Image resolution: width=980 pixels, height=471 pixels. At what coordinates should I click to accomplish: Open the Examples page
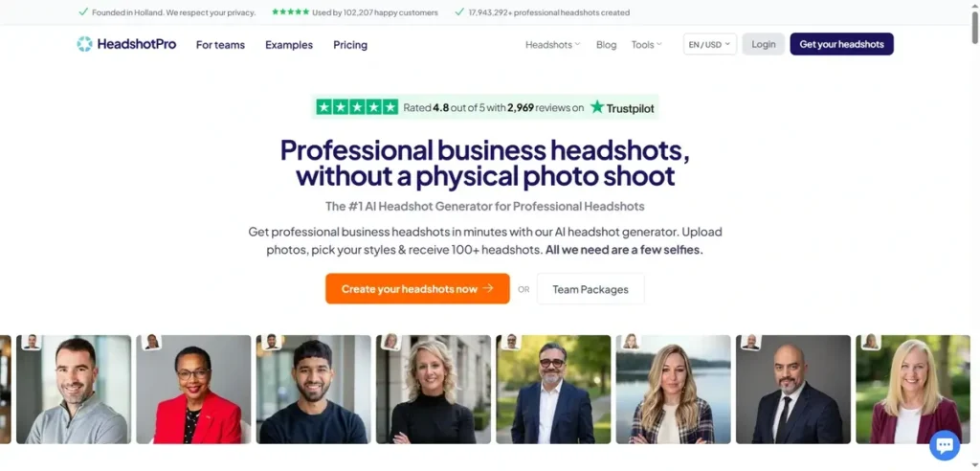click(x=289, y=45)
